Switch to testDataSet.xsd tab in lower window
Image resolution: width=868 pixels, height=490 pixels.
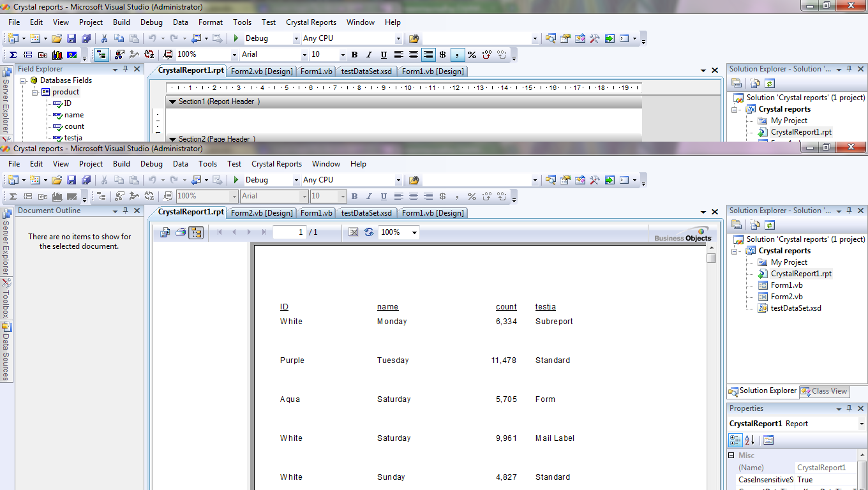tap(366, 213)
